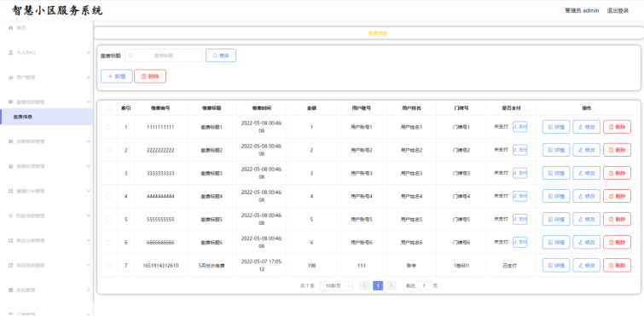
Task: Edit row 4444444444 with 修改
Action: click(587, 196)
